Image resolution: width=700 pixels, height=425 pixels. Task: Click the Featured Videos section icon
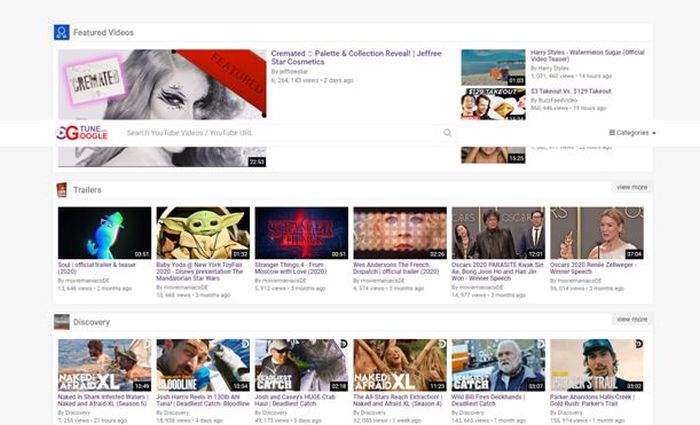(61, 32)
